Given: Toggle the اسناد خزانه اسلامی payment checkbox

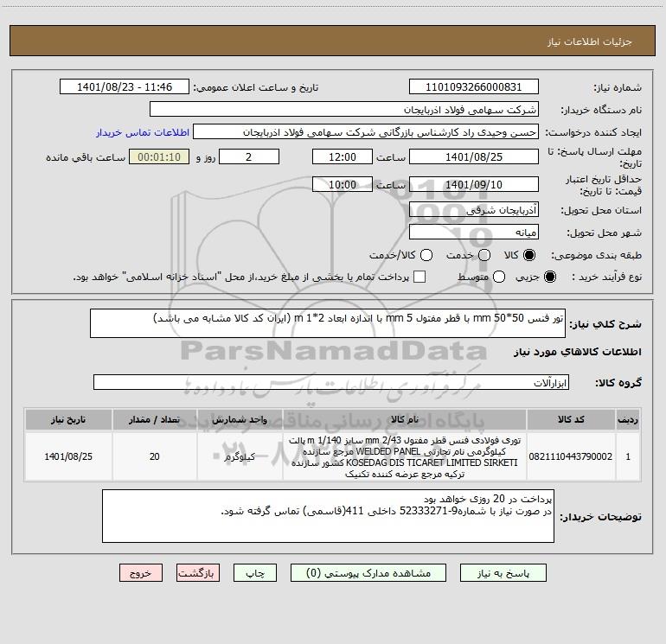Looking at the screenshot, I should click(419, 277).
